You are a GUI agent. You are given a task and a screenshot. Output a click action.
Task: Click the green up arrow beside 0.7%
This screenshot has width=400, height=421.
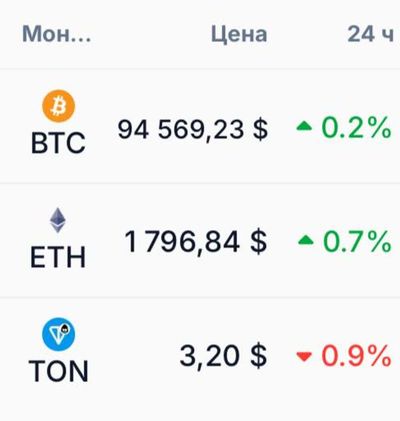(x=306, y=240)
